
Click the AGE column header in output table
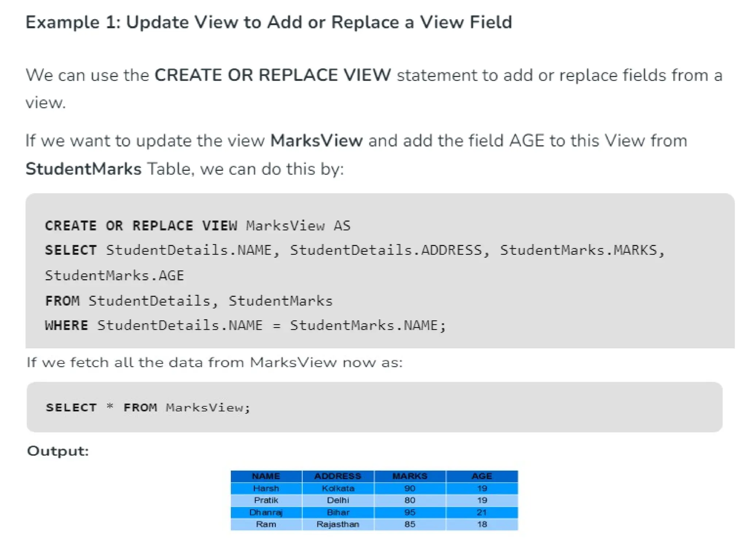pos(482,476)
